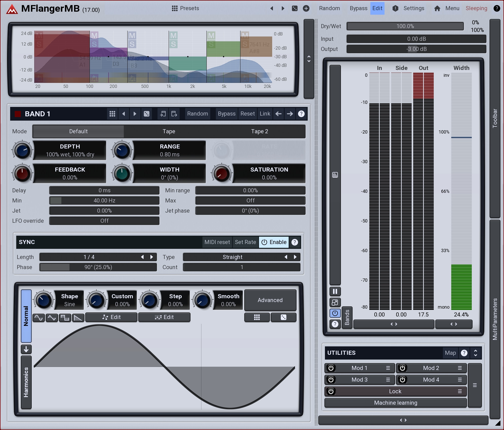Open the Band 1 presets grid icon
The image size is (504, 430).
click(x=112, y=114)
